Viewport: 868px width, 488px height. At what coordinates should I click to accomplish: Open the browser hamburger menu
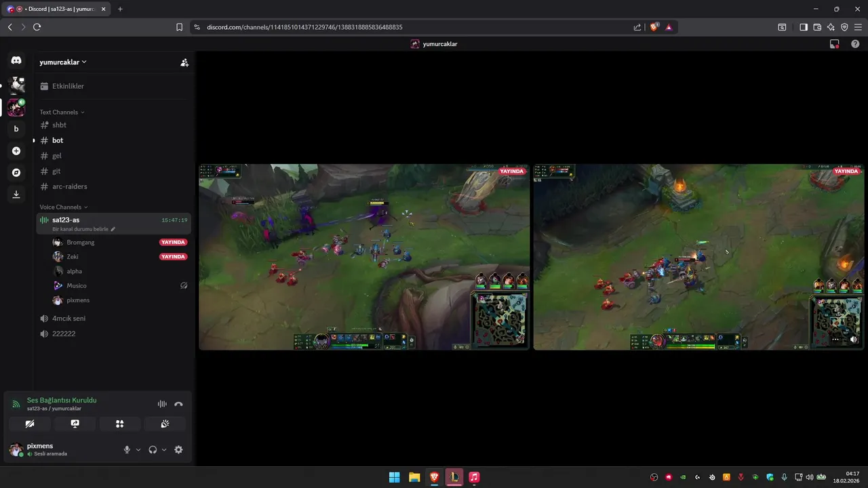tap(858, 27)
